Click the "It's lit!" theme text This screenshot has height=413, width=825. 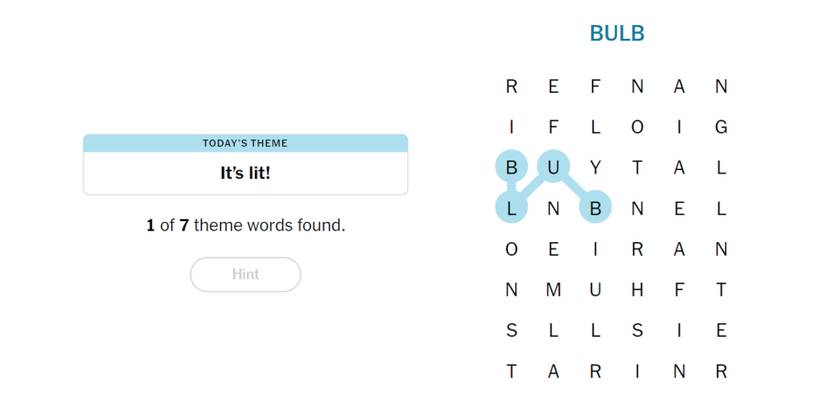click(x=245, y=173)
